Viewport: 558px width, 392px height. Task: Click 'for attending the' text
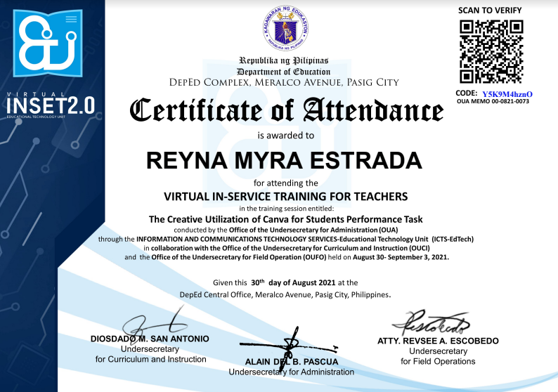point(286,183)
